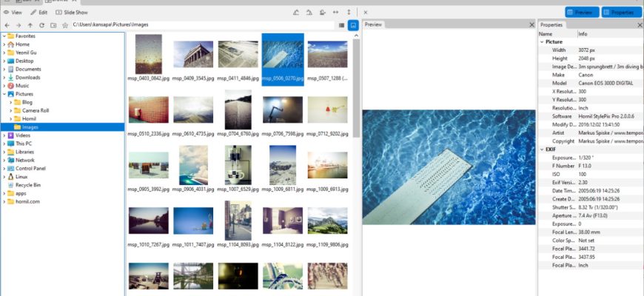Viewport: 644px width, 296px height.
Task: Add current folder to favorites star
Action: [65, 25]
